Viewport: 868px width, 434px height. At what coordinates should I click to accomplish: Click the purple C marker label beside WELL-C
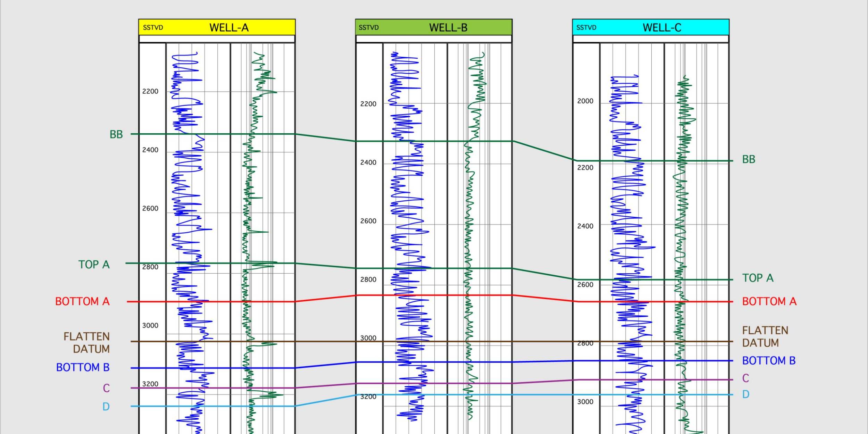746,378
